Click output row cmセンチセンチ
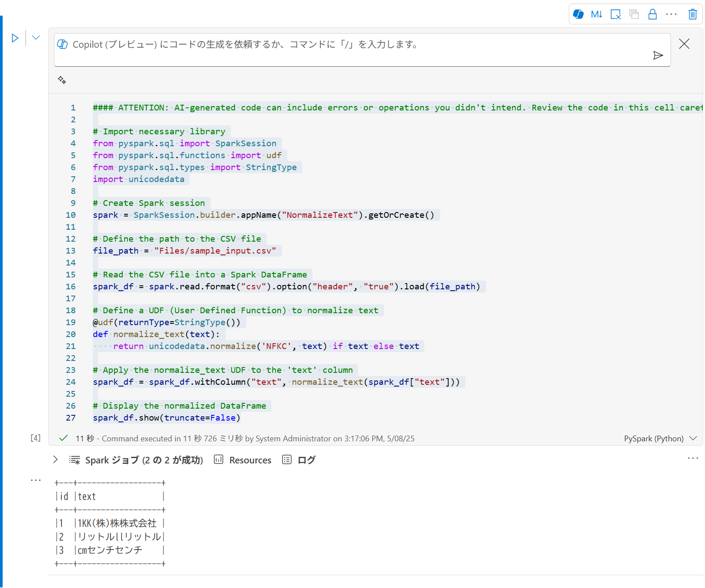This screenshot has height=588, width=705. point(110,550)
